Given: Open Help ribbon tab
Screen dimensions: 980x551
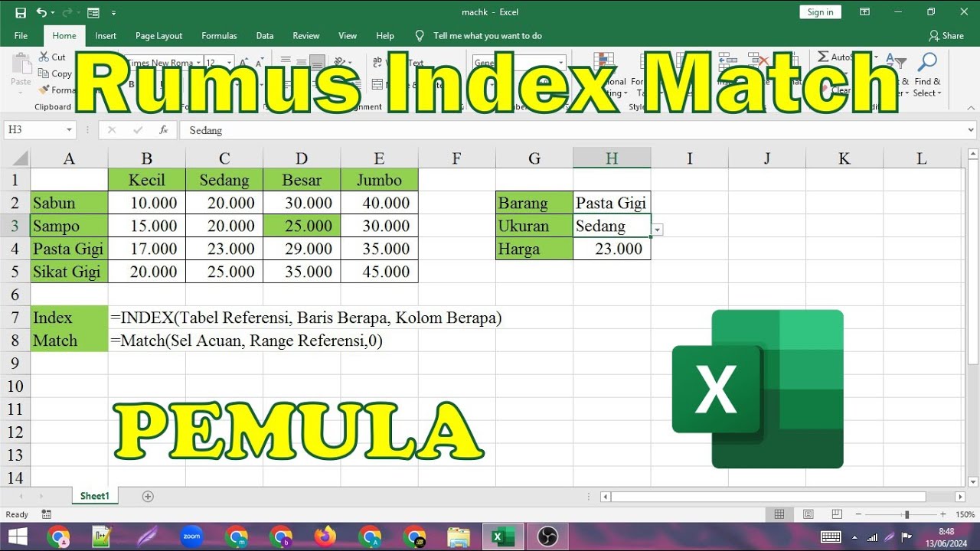Looking at the screenshot, I should [x=385, y=36].
